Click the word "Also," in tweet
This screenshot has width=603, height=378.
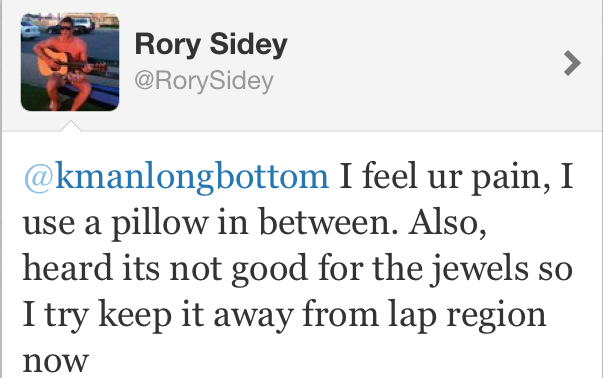coord(448,223)
